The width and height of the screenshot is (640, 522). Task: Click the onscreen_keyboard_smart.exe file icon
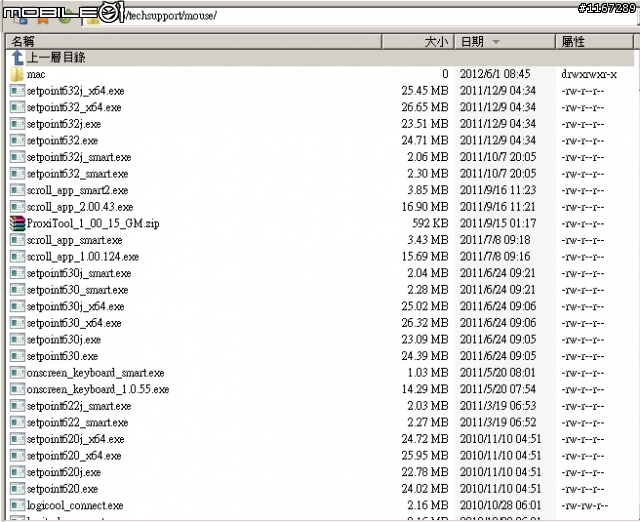[x=17, y=373]
